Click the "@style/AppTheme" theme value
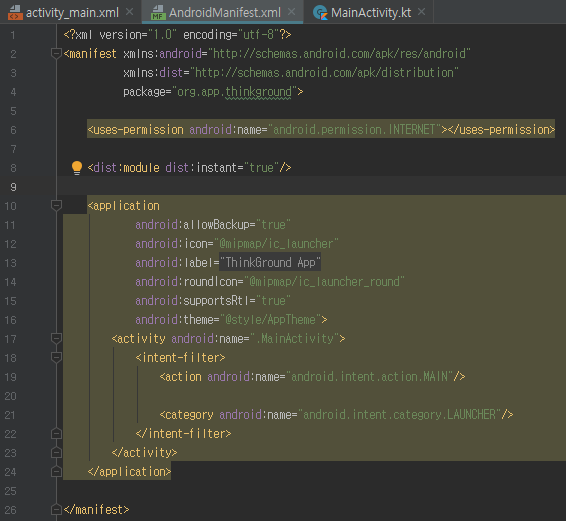Screen dimensions: 566x521 (x=270, y=320)
